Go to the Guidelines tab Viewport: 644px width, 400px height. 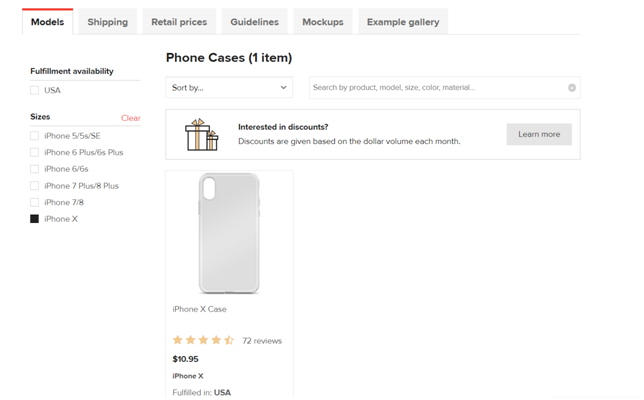tap(254, 22)
